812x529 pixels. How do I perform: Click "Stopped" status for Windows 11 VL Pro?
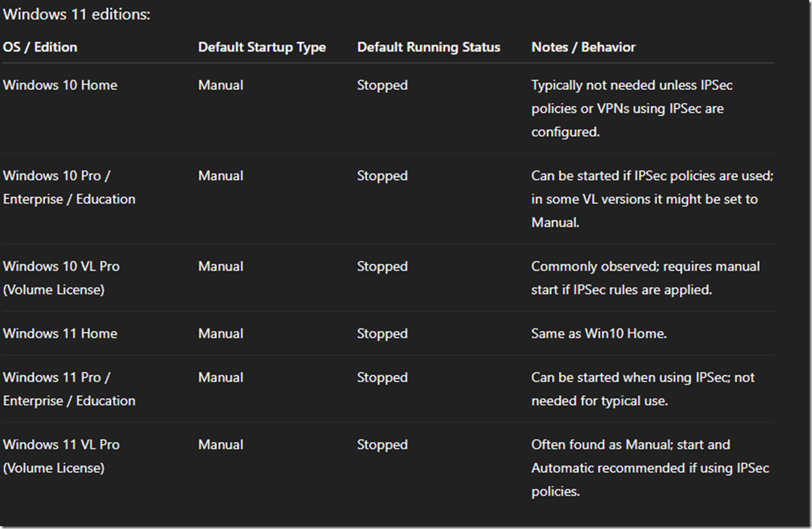pyautogui.click(x=382, y=445)
